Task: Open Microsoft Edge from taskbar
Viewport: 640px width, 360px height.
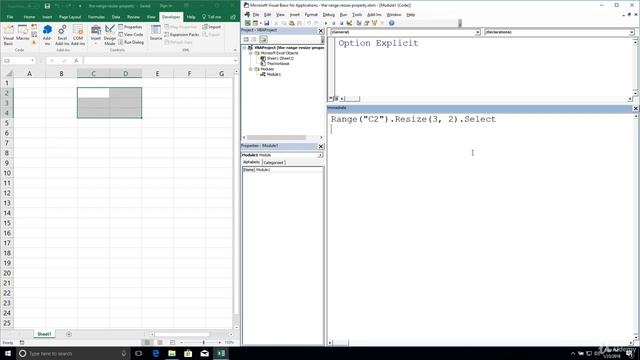Action: [156, 353]
